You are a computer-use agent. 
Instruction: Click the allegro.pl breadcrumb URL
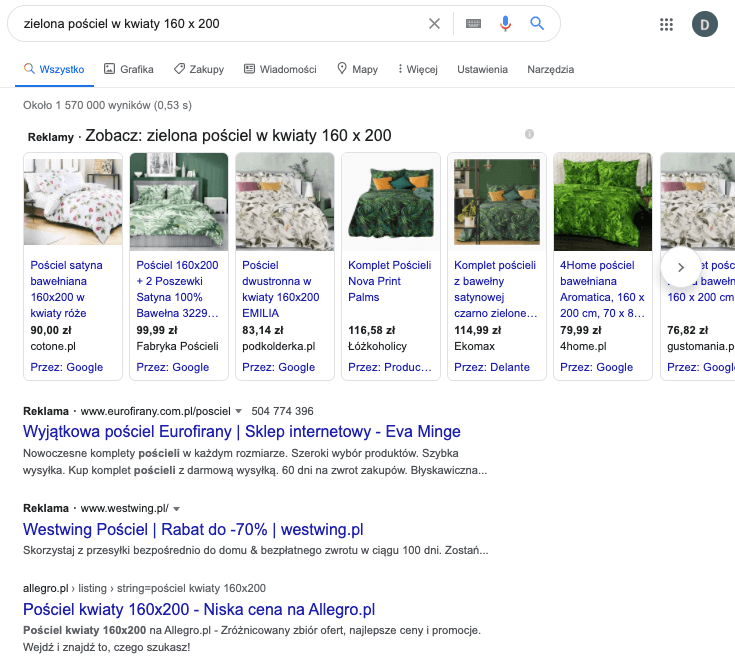point(144,588)
